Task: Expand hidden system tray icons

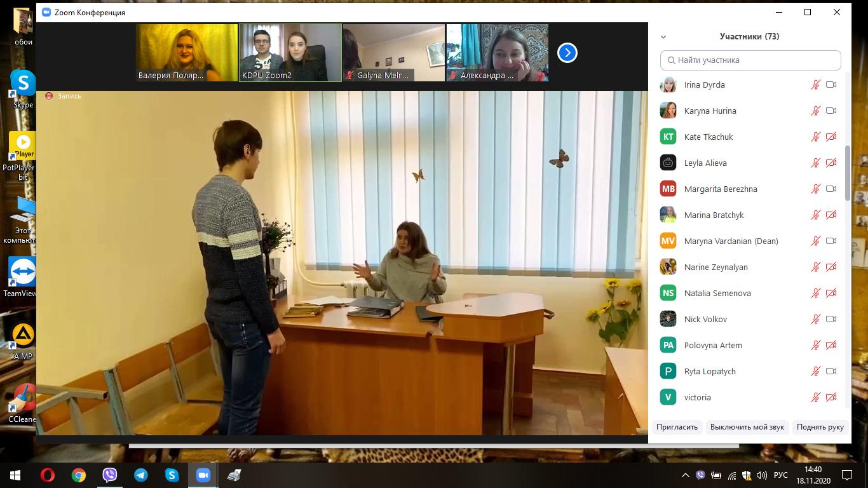Action: pyautogui.click(x=685, y=475)
